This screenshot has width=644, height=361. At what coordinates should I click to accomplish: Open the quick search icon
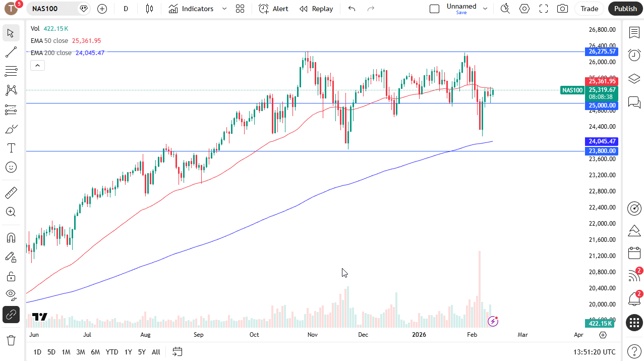point(505,9)
